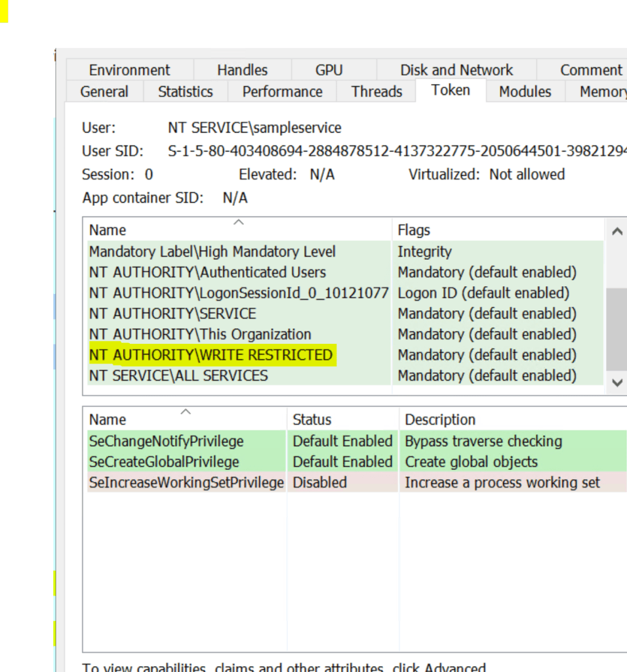Image resolution: width=627 pixels, height=672 pixels.
Task: Switch to the General tab
Action: [x=104, y=92]
